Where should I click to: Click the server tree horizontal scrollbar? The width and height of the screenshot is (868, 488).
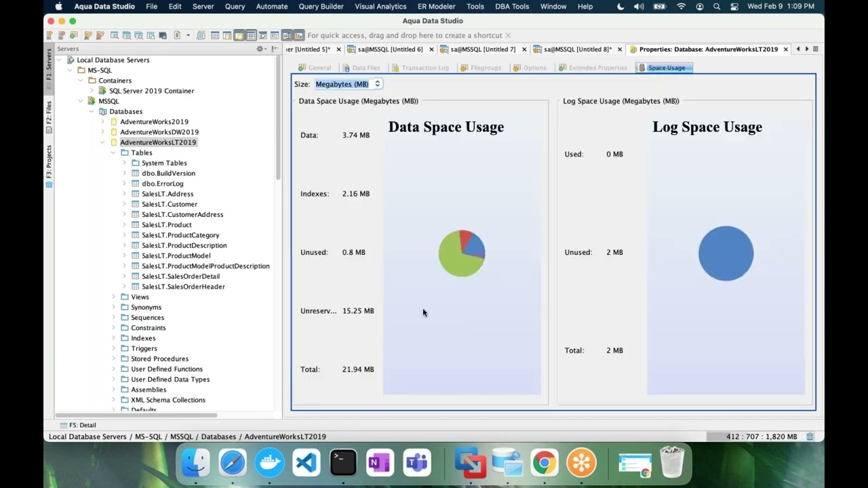(136, 415)
